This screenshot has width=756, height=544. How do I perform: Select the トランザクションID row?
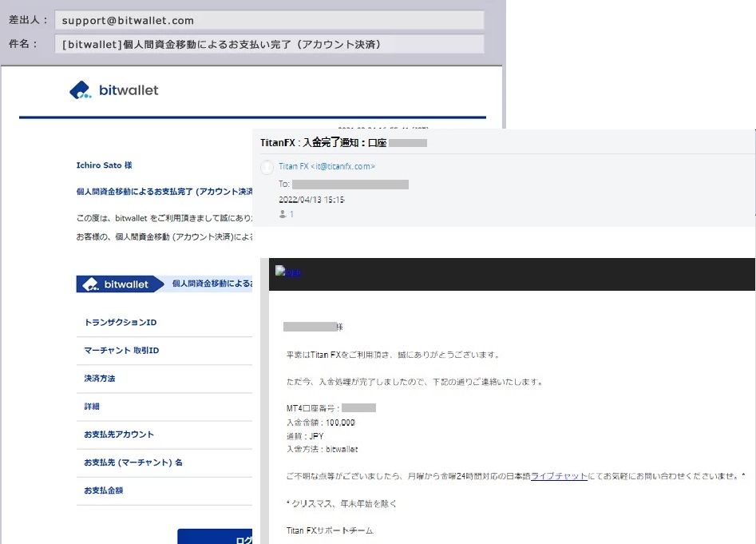coord(164,323)
